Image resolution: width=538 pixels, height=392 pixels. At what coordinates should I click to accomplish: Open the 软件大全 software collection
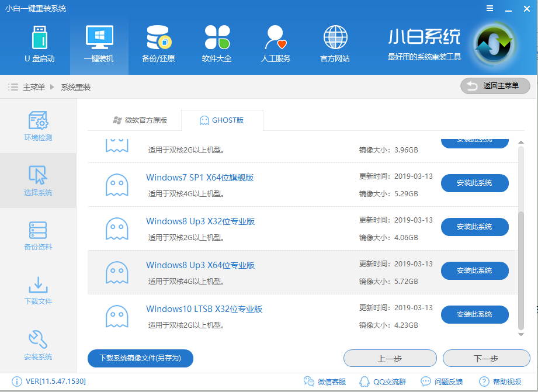coord(217,44)
